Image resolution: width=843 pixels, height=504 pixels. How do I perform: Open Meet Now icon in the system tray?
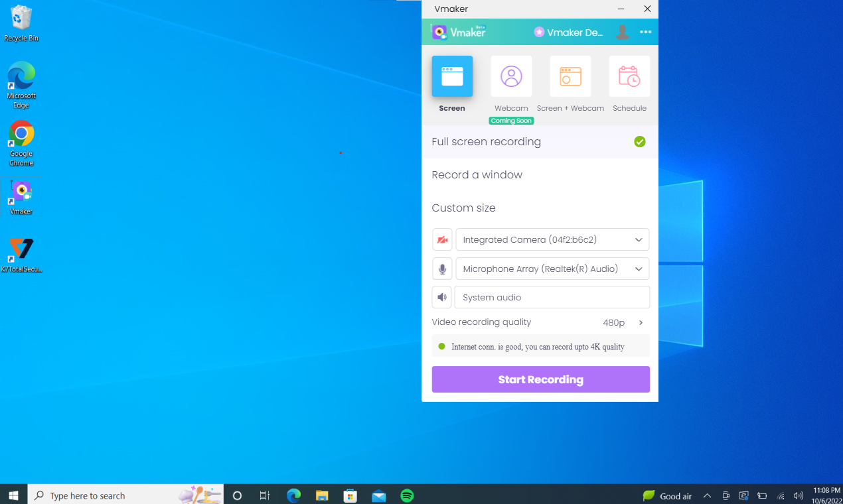point(726,496)
